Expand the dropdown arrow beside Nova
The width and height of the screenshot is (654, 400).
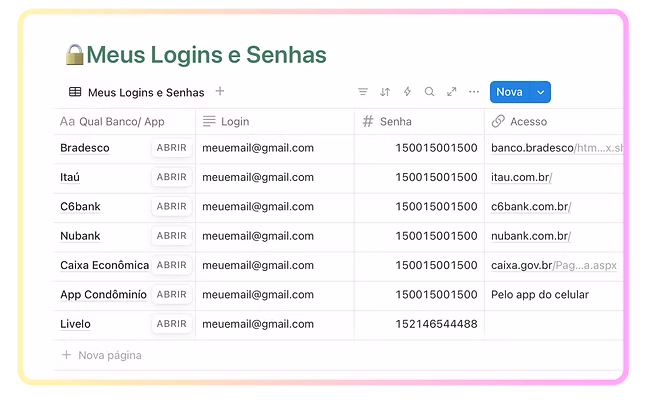[540, 92]
